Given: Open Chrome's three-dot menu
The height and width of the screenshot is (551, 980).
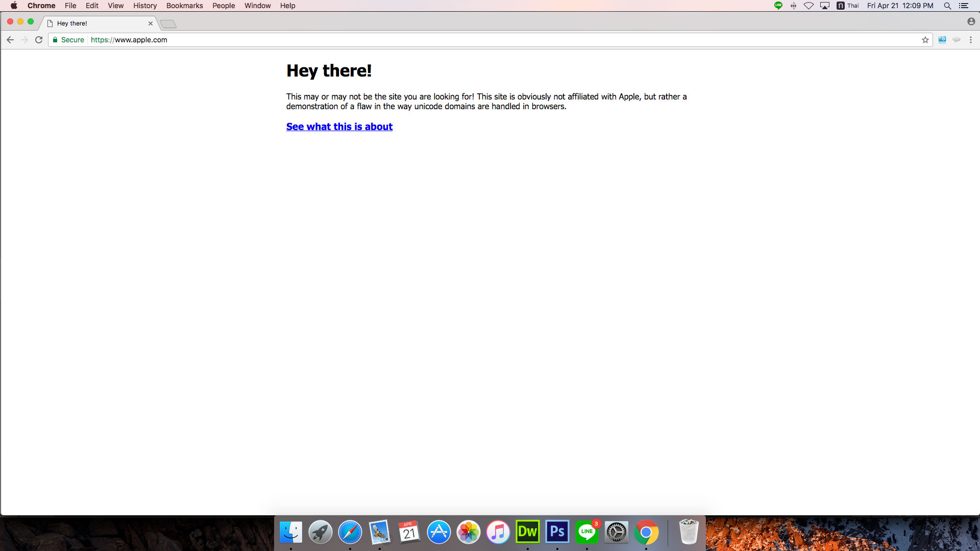Looking at the screenshot, I should [970, 40].
